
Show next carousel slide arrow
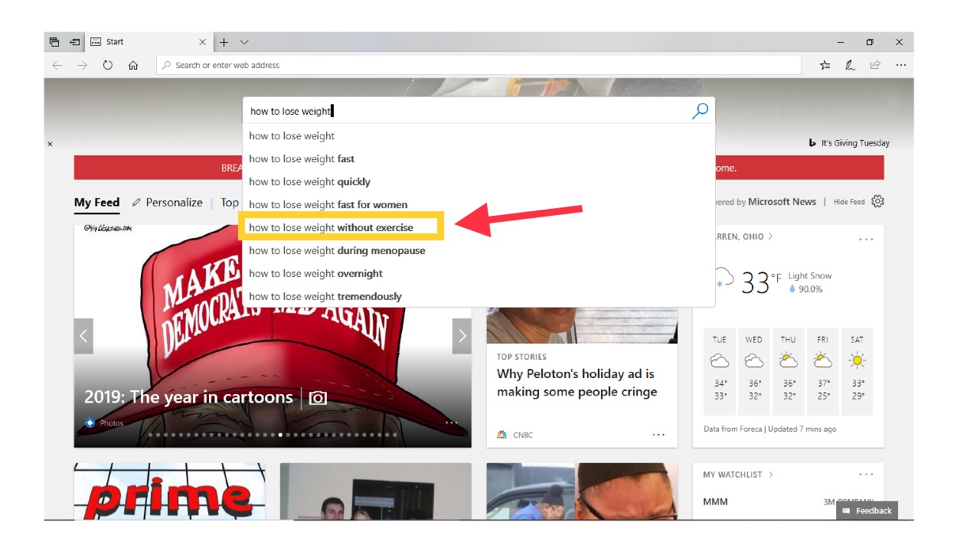[x=462, y=336]
